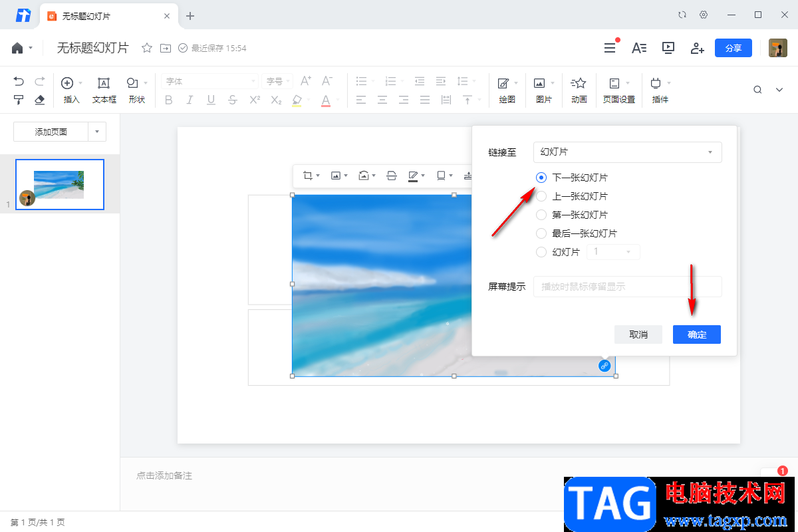Screen dimensions: 798x532
Task: Select slide 1 thumbnail
Action: click(60, 185)
